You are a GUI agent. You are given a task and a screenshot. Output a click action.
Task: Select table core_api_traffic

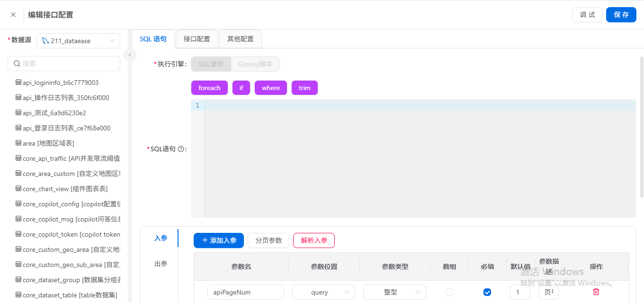71,158
